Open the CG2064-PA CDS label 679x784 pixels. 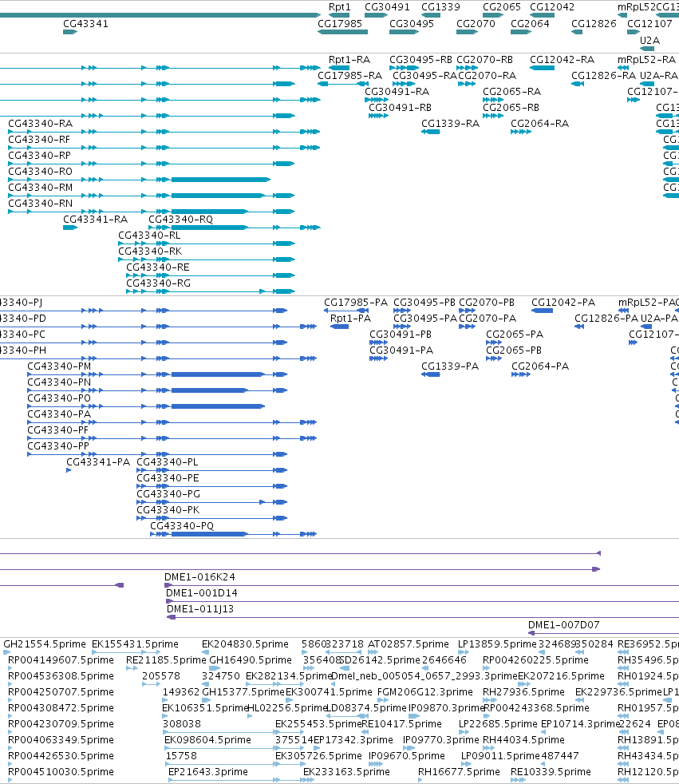(540, 366)
